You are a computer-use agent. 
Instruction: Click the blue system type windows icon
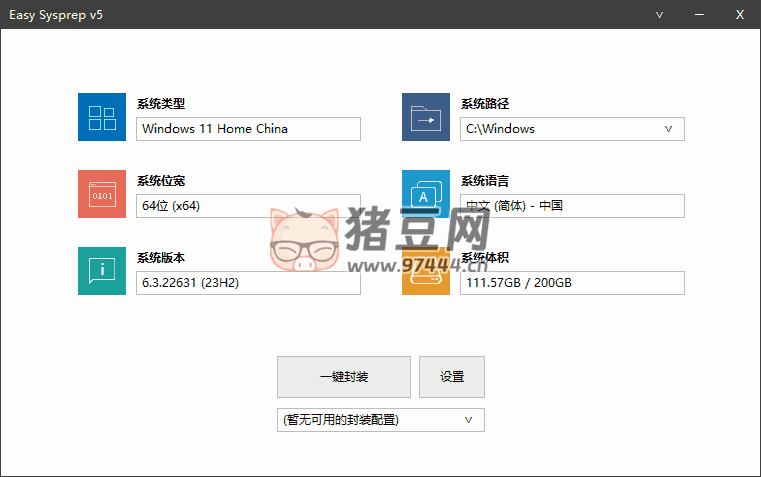point(102,118)
